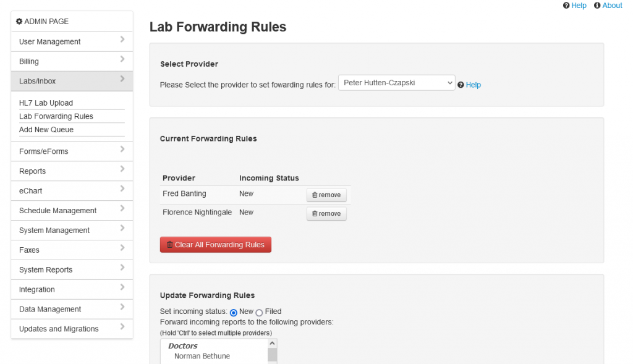633x364 pixels.
Task: Select the New incoming status radio button
Action: click(x=233, y=311)
